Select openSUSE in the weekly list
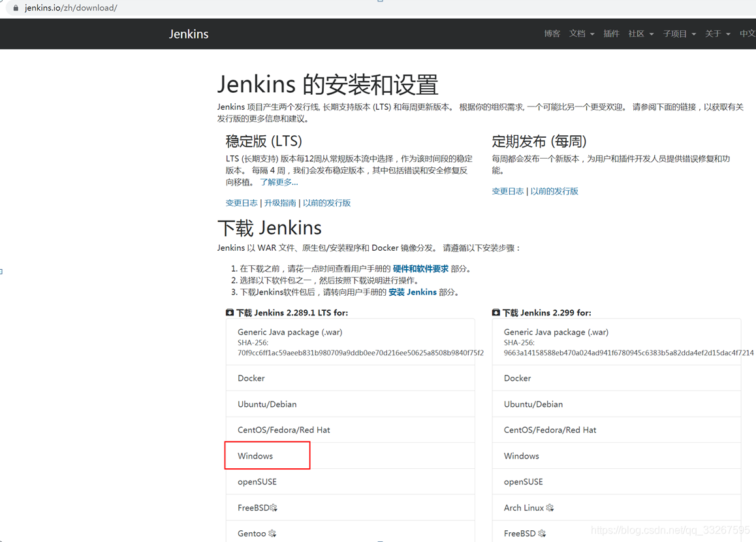 (x=617, y=482)
